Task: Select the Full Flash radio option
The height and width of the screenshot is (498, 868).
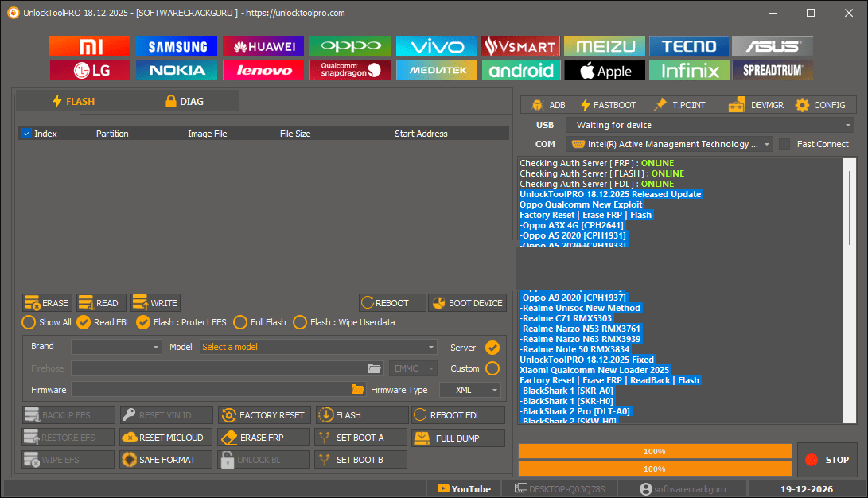Action: pyautogui.click(x=240, y=322)
